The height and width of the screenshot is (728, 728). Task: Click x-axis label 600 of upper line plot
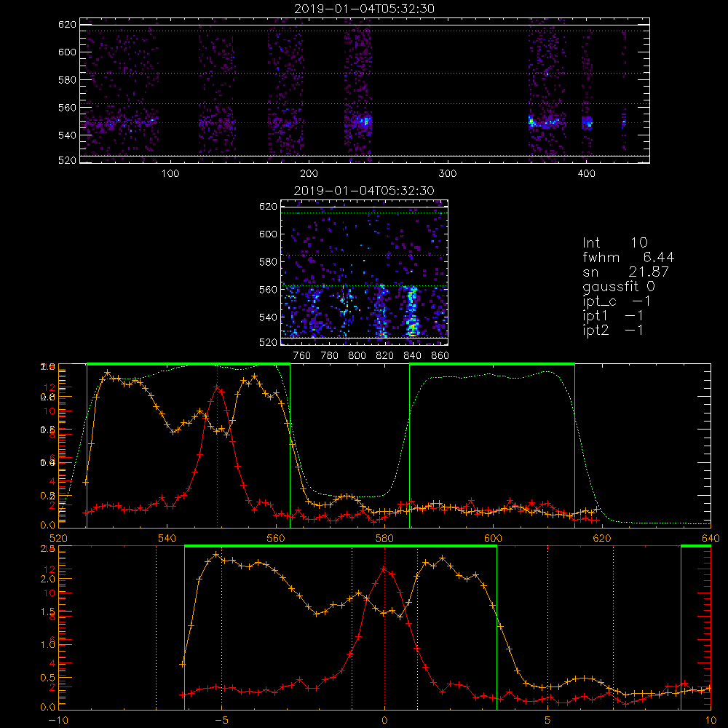pos(493,538)
